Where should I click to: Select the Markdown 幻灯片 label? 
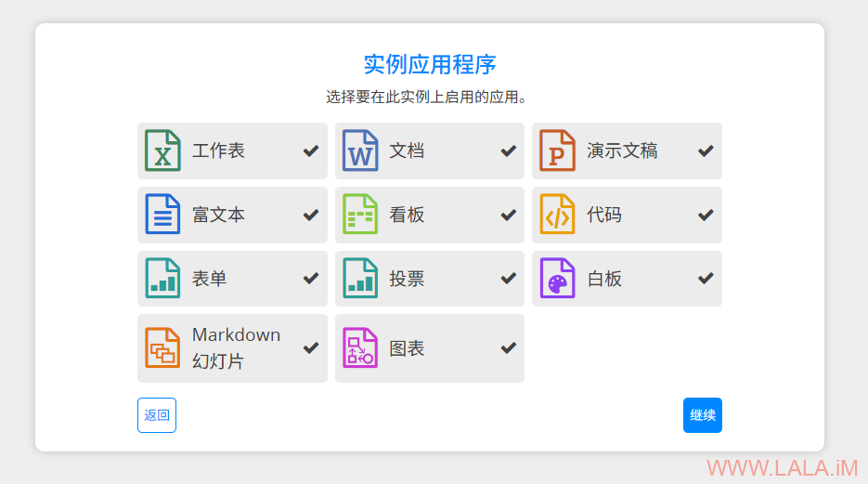(236, 348)
